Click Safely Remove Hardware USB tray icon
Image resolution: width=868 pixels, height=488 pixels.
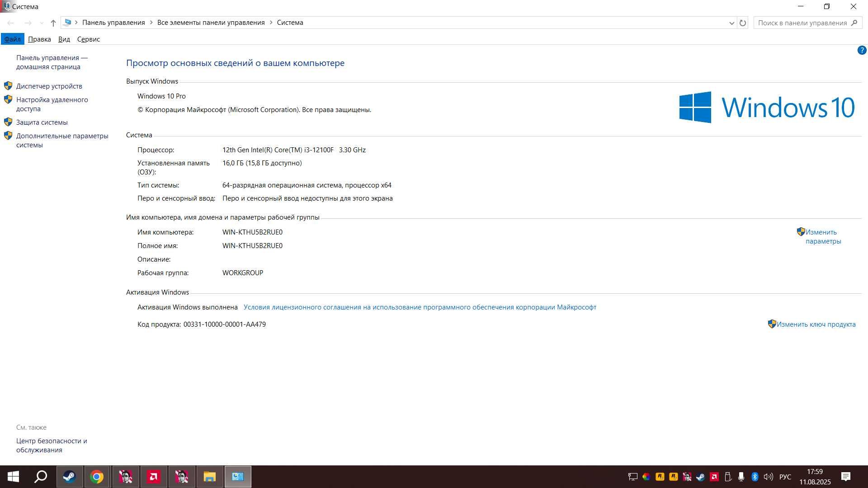(728, 477)
